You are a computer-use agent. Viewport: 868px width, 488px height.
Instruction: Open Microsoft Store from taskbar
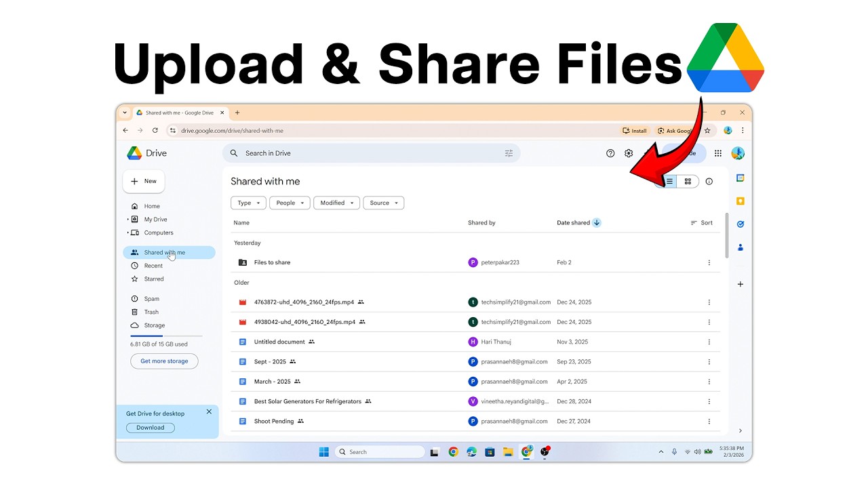click(x=490, y=452)
